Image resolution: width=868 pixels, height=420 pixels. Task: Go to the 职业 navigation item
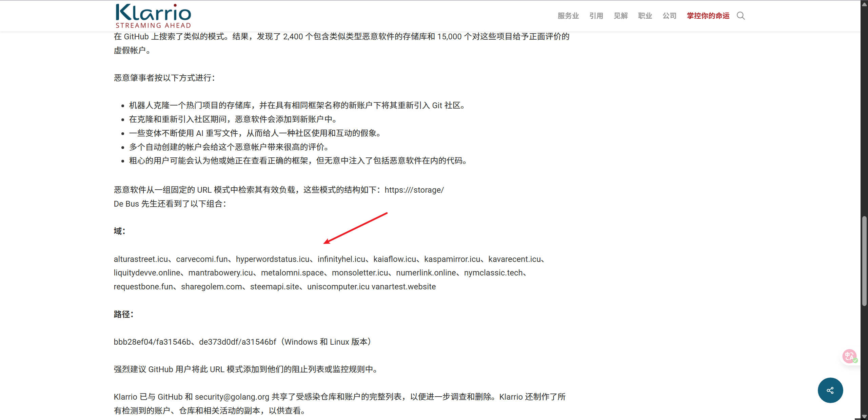pos(645,16)
